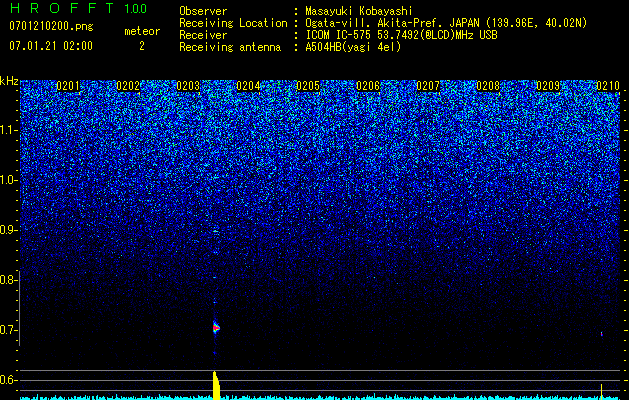Image resolution: width=629 pixels, height=400 pixels.
Task: Select the filename 0701210200.png
Action: [51, 26]
